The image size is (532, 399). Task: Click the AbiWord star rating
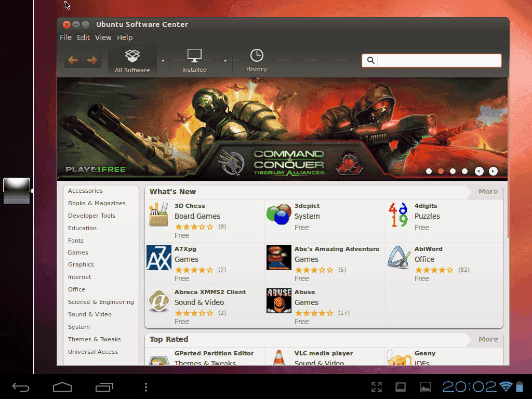(x=434, y=270)
